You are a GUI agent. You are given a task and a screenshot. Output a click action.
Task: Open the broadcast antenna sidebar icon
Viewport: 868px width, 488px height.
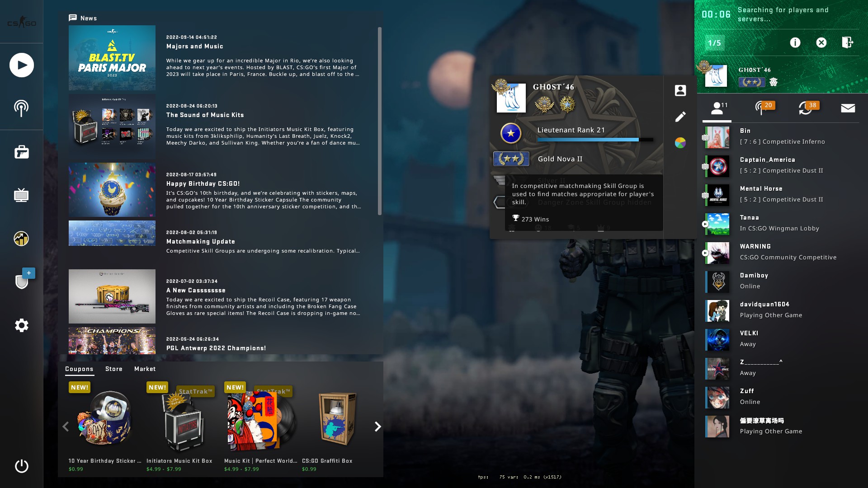[21, 108]
